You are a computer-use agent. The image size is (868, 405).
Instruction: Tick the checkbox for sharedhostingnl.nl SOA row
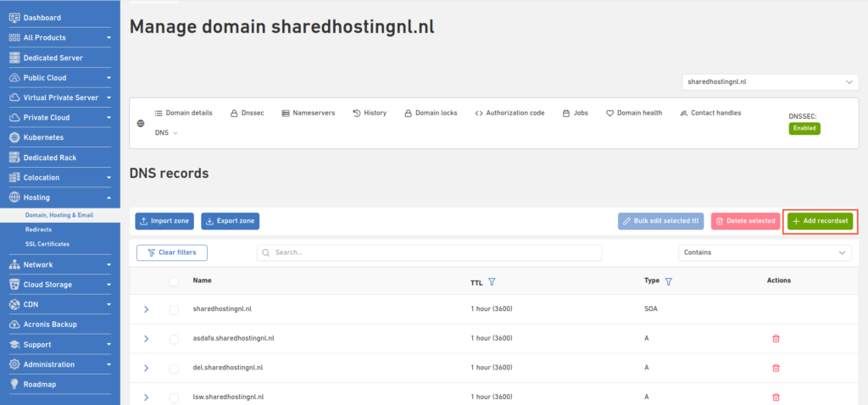click(175, 310)
